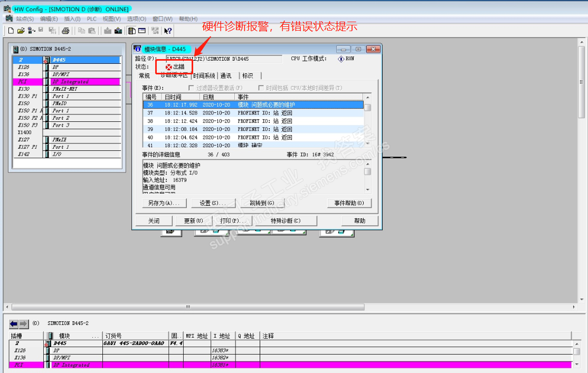Click the forward navigation arrow icon
This screenshot has height=373, width=588.
click(24, 324)
